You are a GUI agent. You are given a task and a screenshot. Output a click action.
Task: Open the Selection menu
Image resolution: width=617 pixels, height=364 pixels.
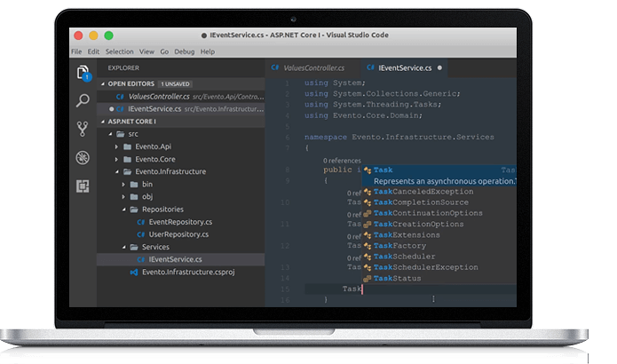(119, 51)
